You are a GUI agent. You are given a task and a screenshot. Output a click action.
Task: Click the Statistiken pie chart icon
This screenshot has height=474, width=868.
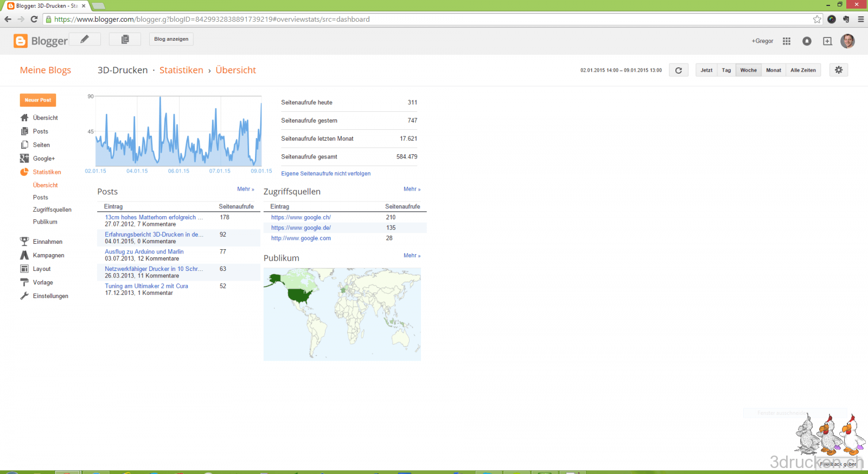[24, 172]
